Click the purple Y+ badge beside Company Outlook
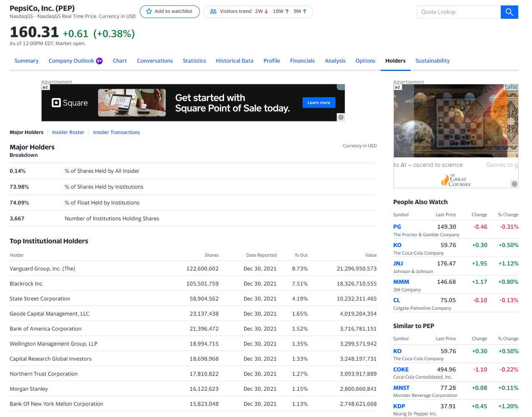 tap(99, 61)
